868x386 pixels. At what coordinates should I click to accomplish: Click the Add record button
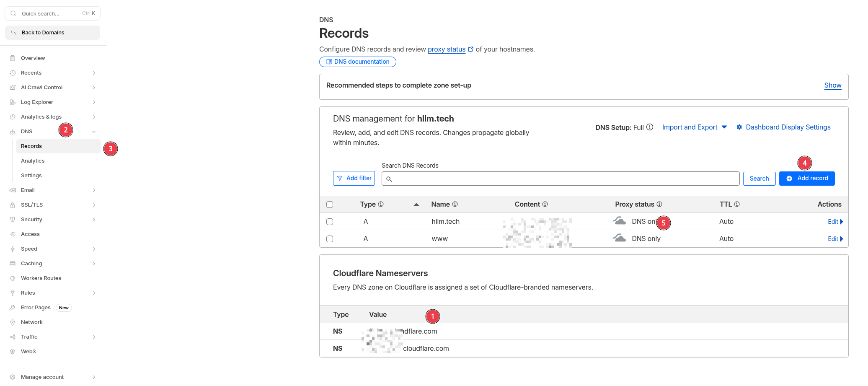(x=807, y=179)
